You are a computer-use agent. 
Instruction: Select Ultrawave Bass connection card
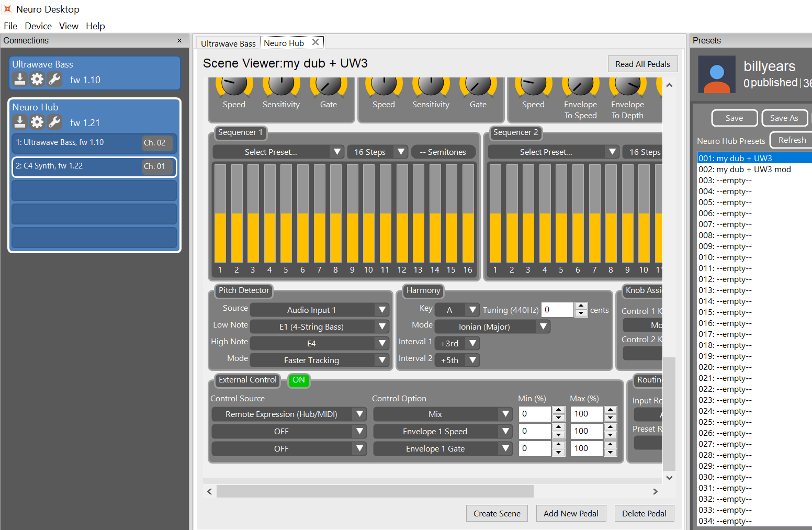click(95, 73)
